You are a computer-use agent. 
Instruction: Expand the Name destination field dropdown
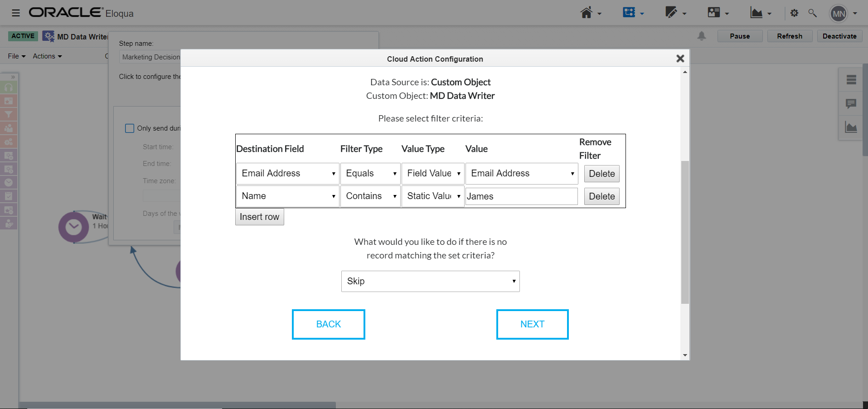(x=287, y=196)
